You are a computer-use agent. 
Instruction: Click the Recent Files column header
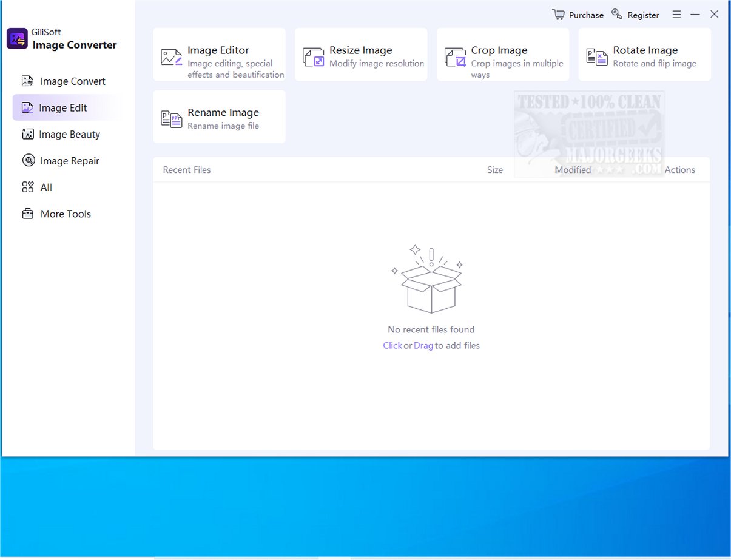click(187, 170)
